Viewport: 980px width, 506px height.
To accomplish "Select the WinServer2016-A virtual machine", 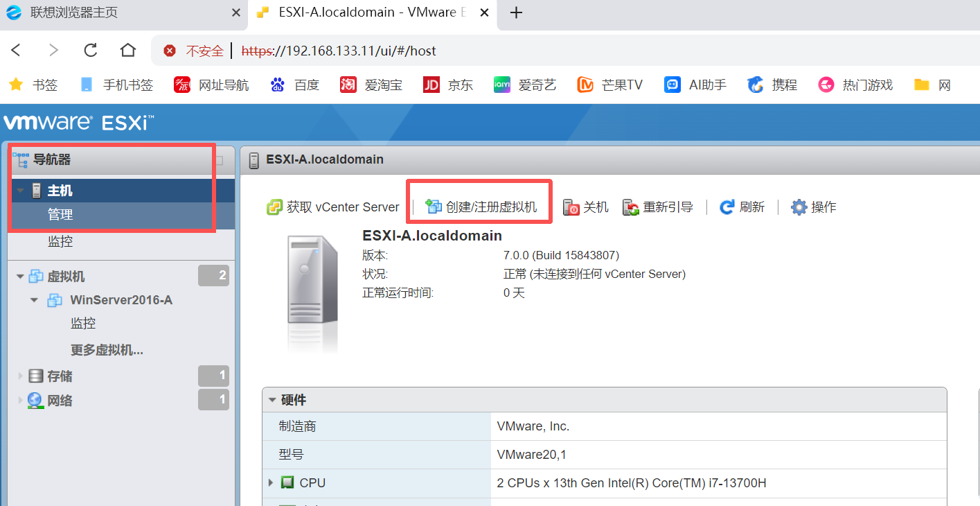I will click(x=121, y=300).
